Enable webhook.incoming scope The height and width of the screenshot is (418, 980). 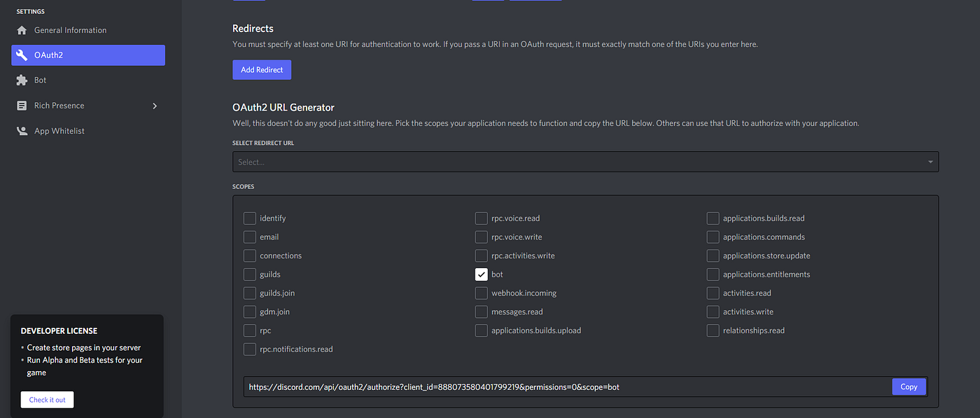[x=482, y=293]
